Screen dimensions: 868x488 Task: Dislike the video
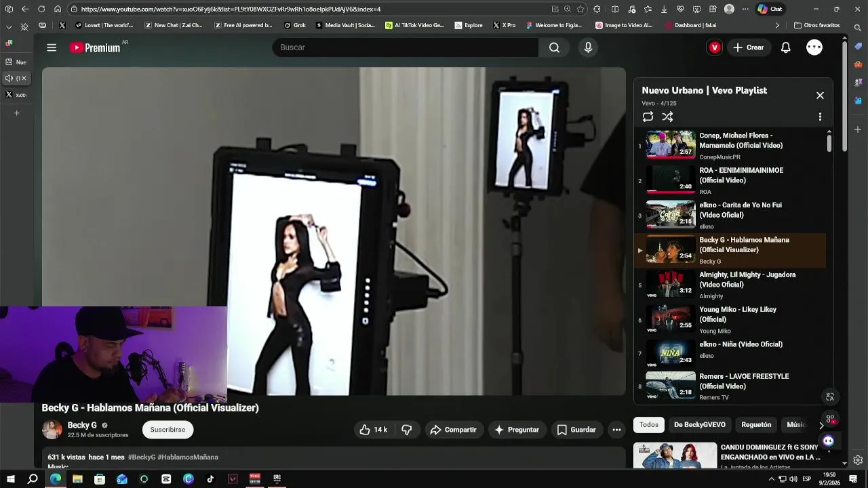406,430
